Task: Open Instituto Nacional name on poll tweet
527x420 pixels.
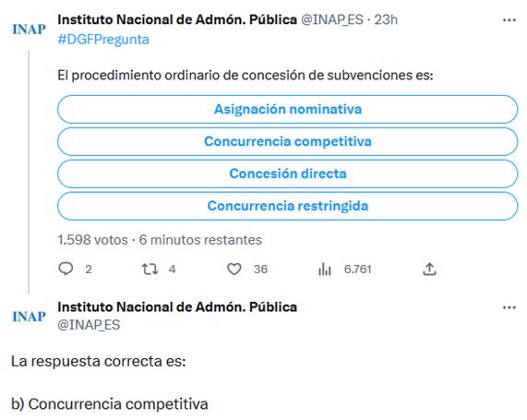Action: (x=177, y=19)
